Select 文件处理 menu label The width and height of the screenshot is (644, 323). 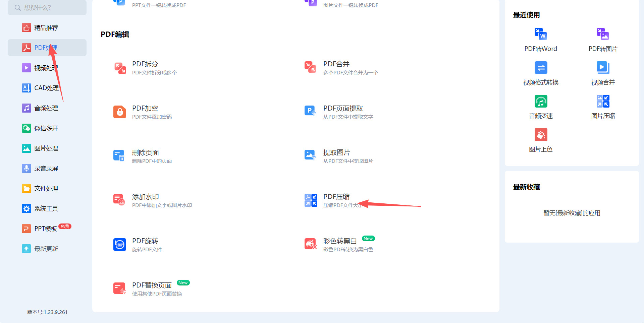coord(46,189)
